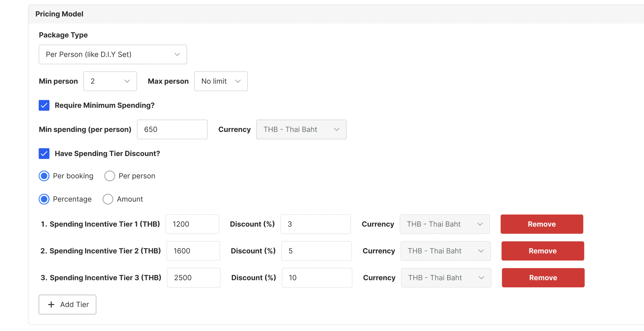Screen dimensions: 644x331
Task: Open the Tier 3 Currency dropdown
Action: click(446, 278)
